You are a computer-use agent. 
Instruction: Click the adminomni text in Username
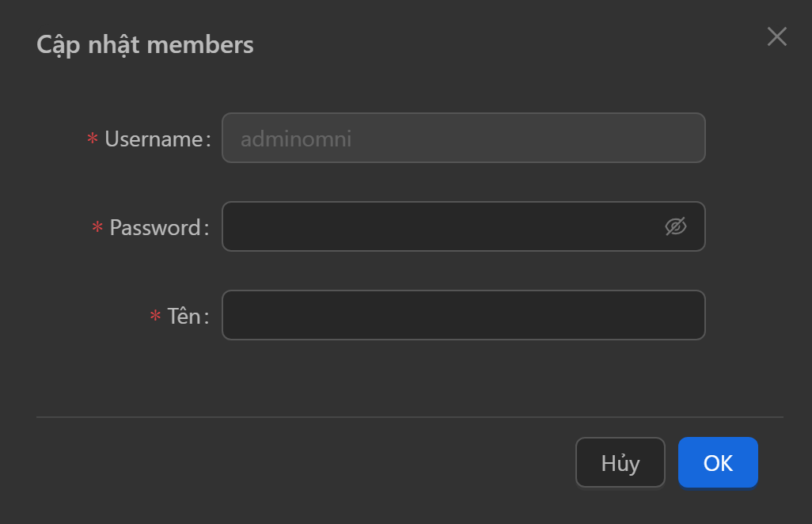296,139
